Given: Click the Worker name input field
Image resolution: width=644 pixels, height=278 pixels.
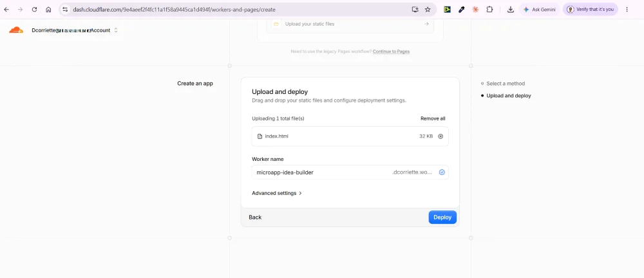Looking at the screenshot, I should (350, 172).
